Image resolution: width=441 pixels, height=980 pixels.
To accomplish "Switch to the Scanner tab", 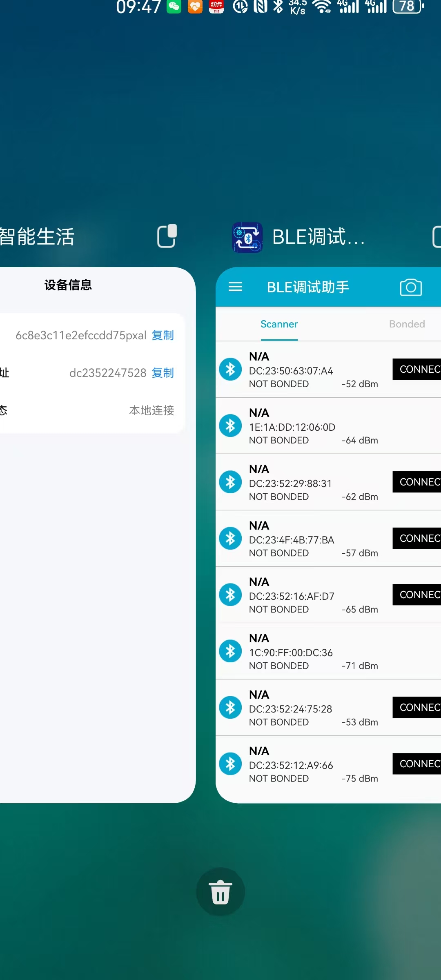I will (x=279, y=324).
